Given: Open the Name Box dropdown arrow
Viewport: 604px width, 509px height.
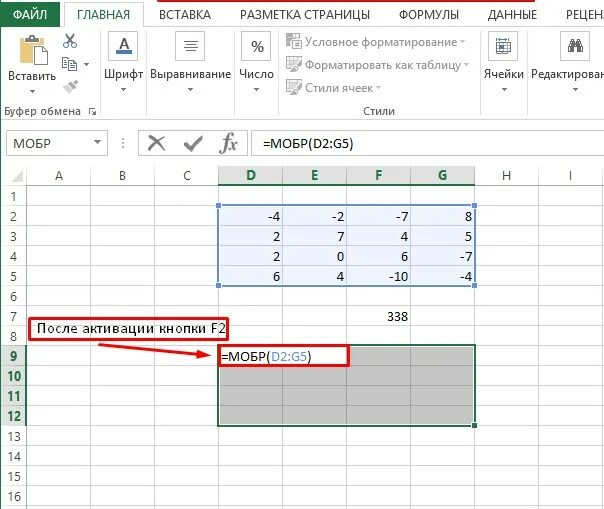Looking at the screenshot, I should click(x=98, y=143).
